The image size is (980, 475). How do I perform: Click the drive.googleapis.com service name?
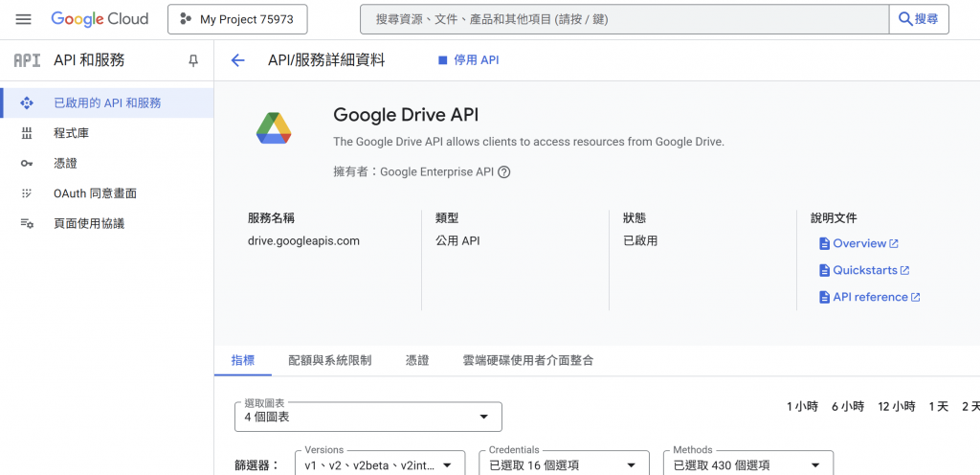pyautogui.click(x=303, y=240)
